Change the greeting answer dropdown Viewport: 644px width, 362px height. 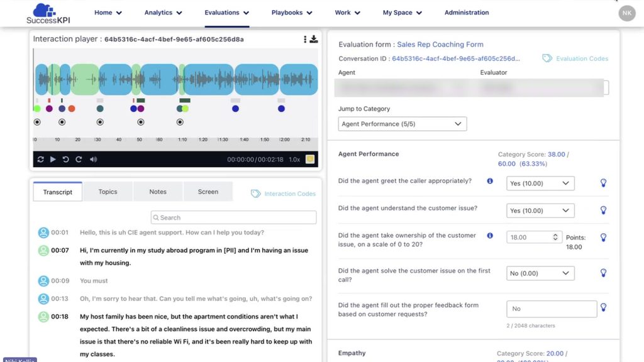click(x=540, y=184)
